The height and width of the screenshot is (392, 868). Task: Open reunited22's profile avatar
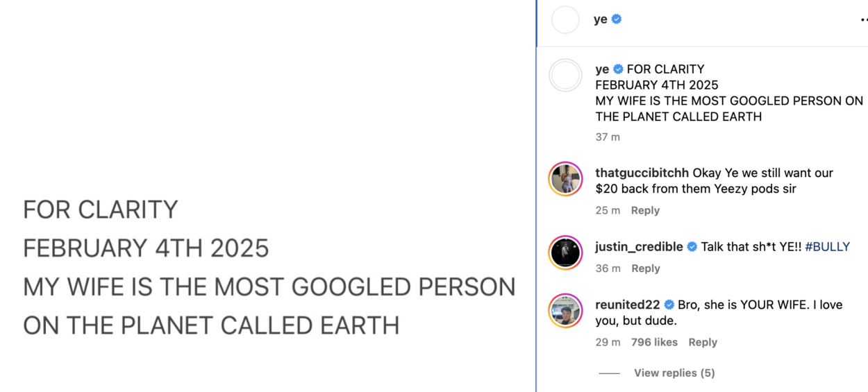click(565, 311)
